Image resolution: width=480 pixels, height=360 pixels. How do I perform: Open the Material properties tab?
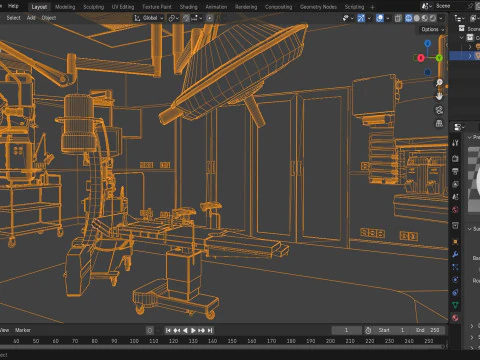tap(455, 318)
